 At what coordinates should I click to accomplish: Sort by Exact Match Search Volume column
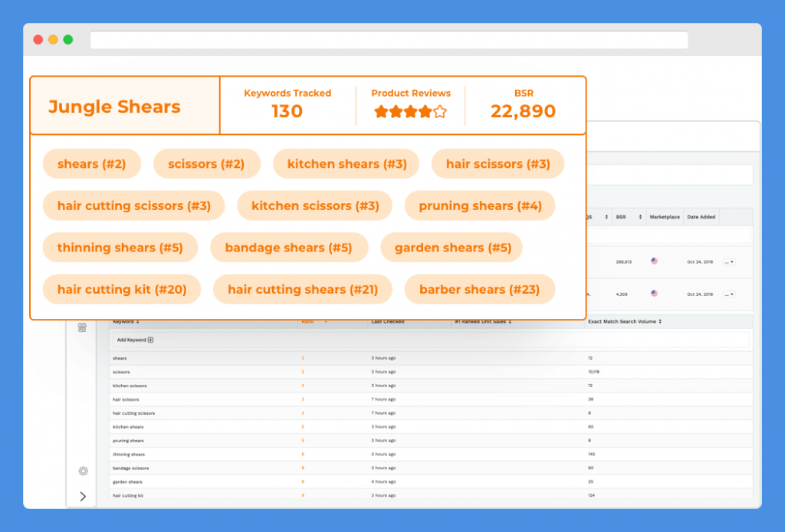click(625, 321)
